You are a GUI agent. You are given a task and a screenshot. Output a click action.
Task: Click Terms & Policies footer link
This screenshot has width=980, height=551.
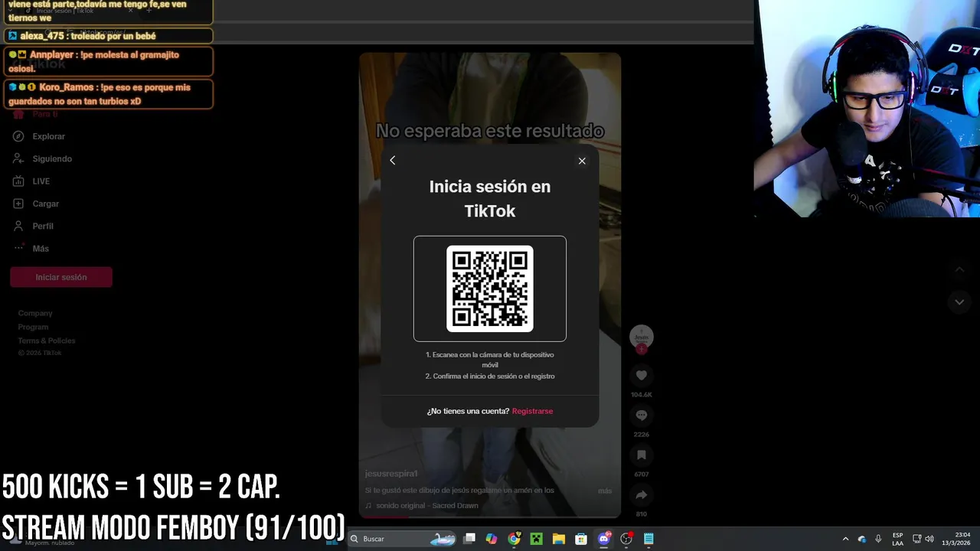pyautogui.click(x=47, y=341)
